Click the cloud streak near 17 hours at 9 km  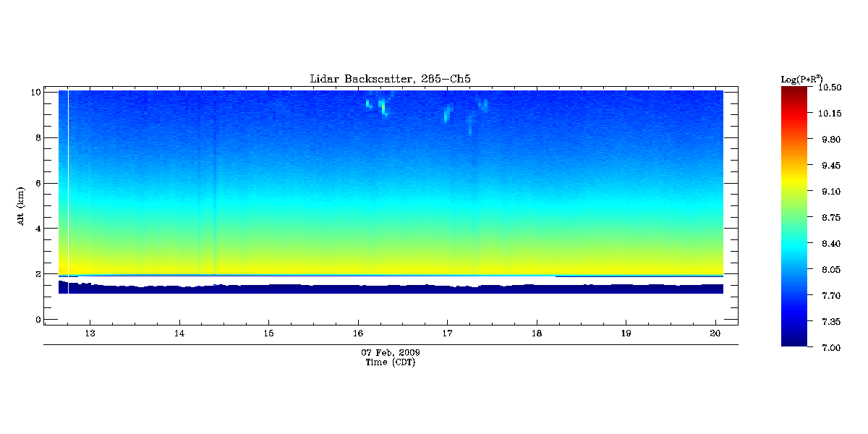pos(447,114)
